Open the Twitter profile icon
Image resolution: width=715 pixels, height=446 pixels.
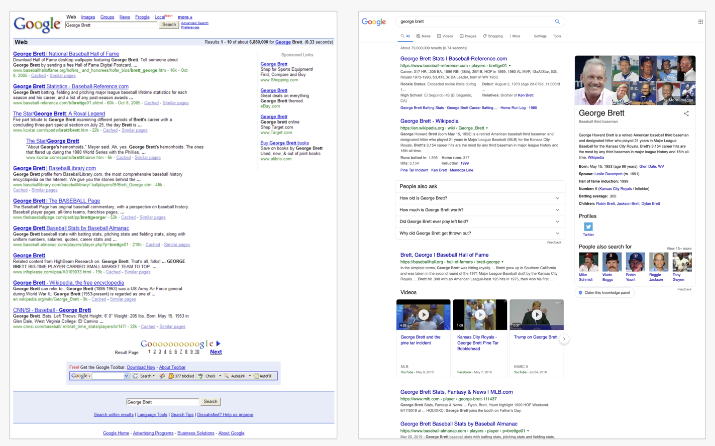coord(588,227)
